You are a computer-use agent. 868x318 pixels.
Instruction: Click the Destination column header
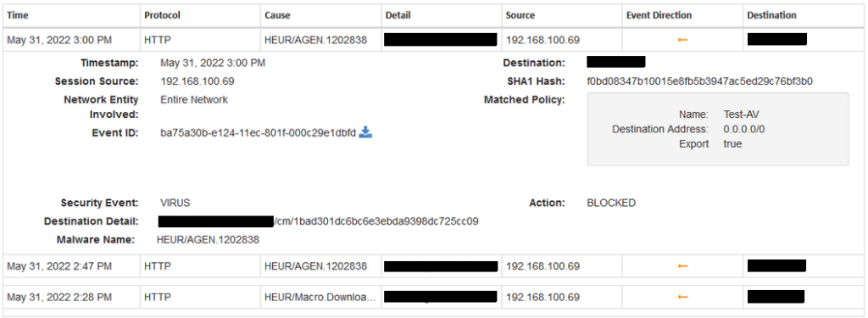[771, 15]
